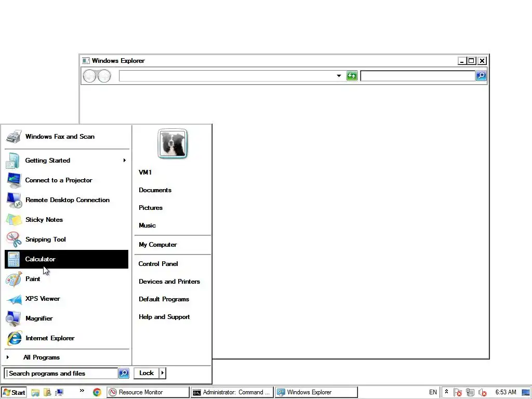Open VM1 user folder
532x399 pixels.
click(x=145, y=172)
